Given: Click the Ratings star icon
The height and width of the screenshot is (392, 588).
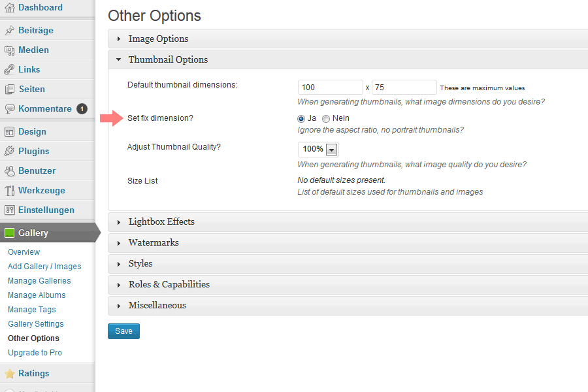Looking at the screenshot, I should pyautogui.click(x=9, y=374).
